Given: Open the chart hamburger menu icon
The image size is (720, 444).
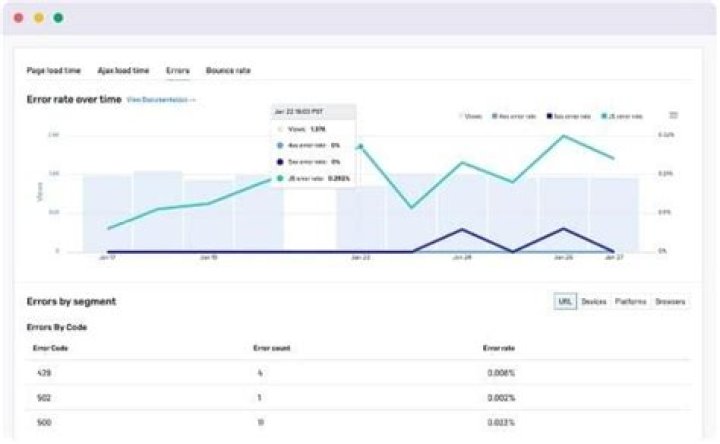Looking at the screenshot, I should [673, 116].
